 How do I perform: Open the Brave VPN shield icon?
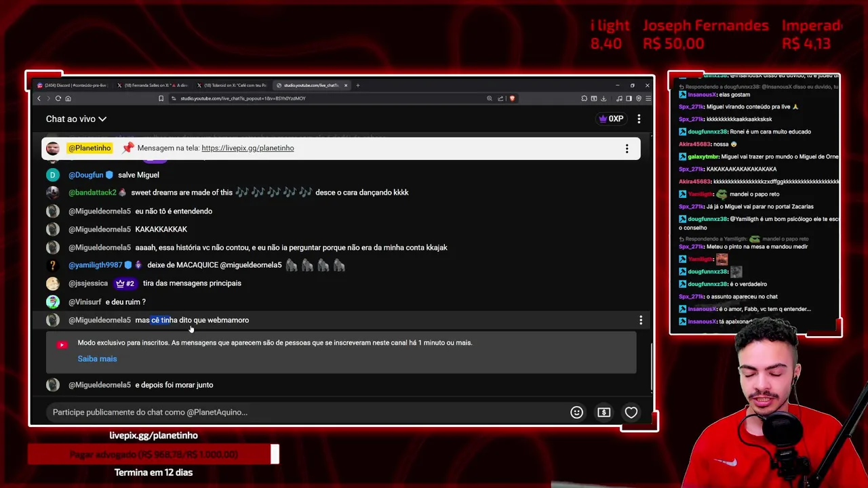[x=638, y=98]
